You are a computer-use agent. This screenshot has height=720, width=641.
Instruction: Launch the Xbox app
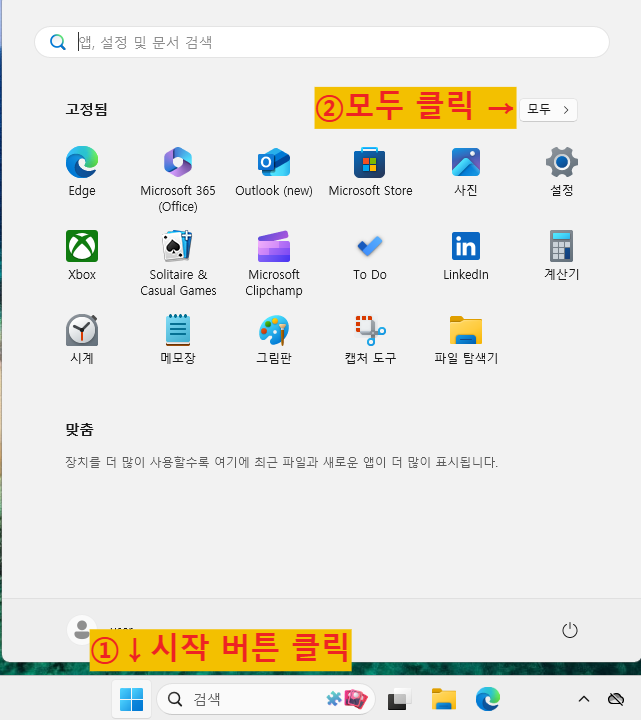click(82, 255)
